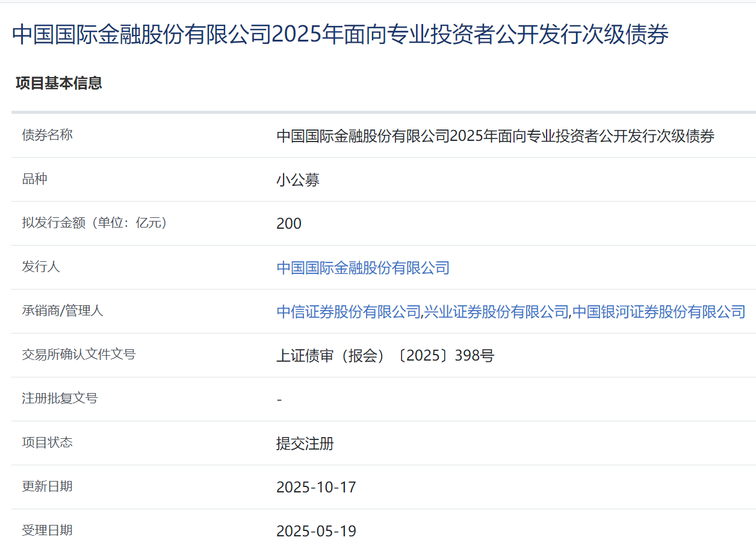Select the 2025-05-19 acceptance date

pos(317,531)
